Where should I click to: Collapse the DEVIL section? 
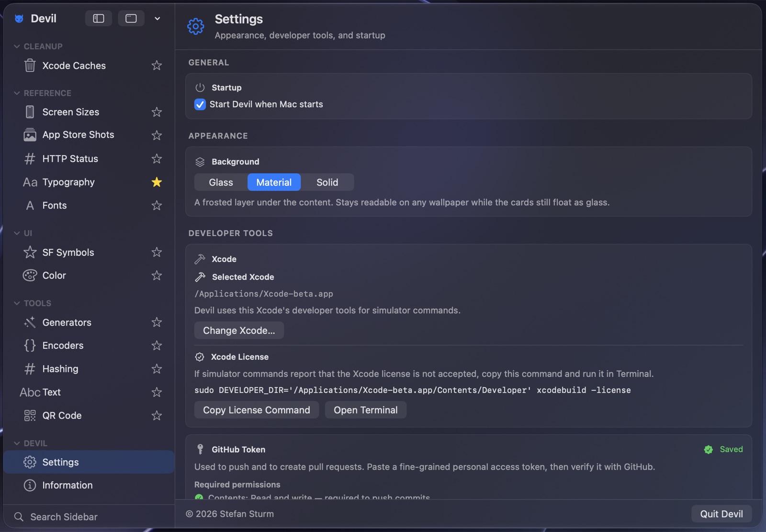click(17, 443)
